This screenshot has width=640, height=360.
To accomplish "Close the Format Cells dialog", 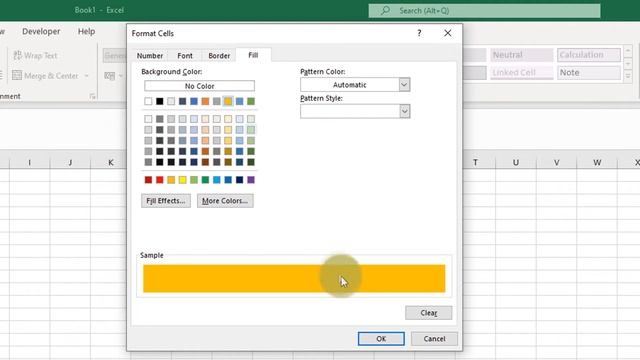I will pos(448,33).
